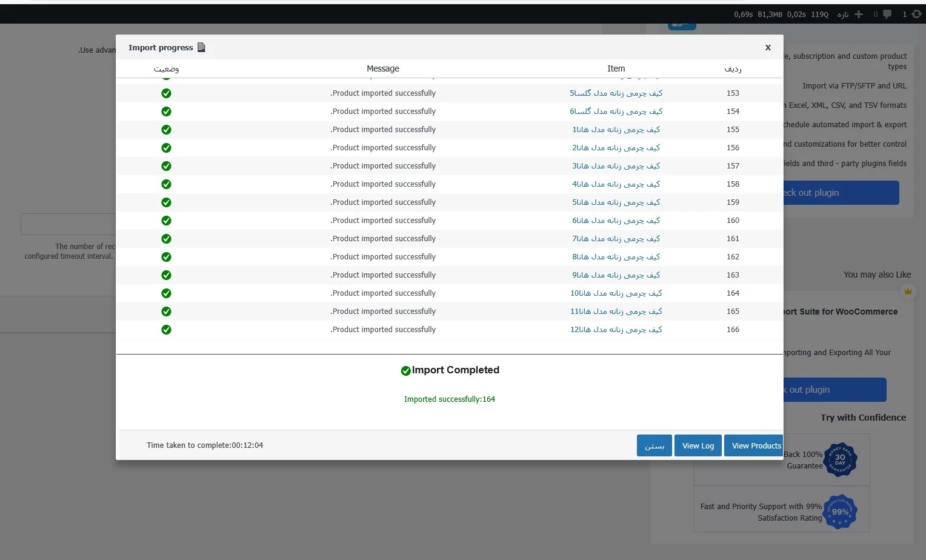
Task: Open the product link in row 160
Action: click(616, 221)
